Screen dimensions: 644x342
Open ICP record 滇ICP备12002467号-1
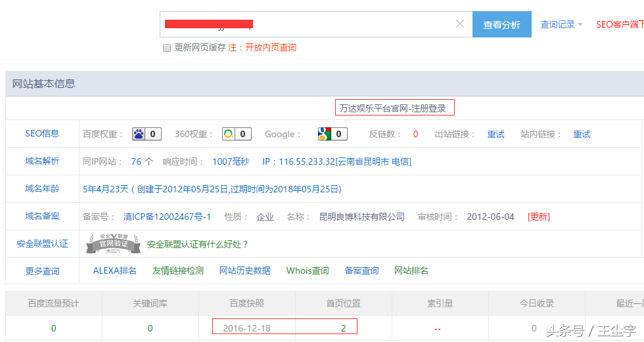[x=167, y=217]
